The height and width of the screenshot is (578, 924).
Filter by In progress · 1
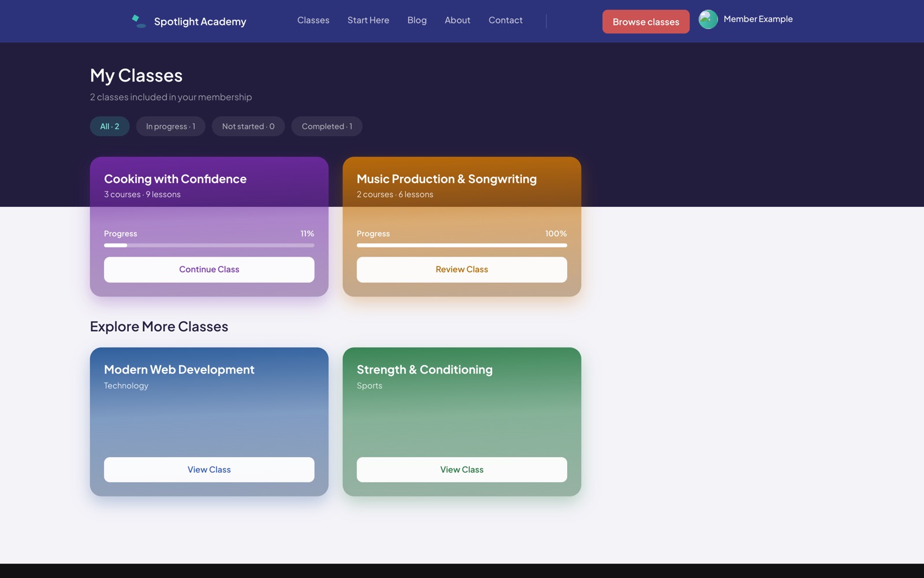coord(170,127)
